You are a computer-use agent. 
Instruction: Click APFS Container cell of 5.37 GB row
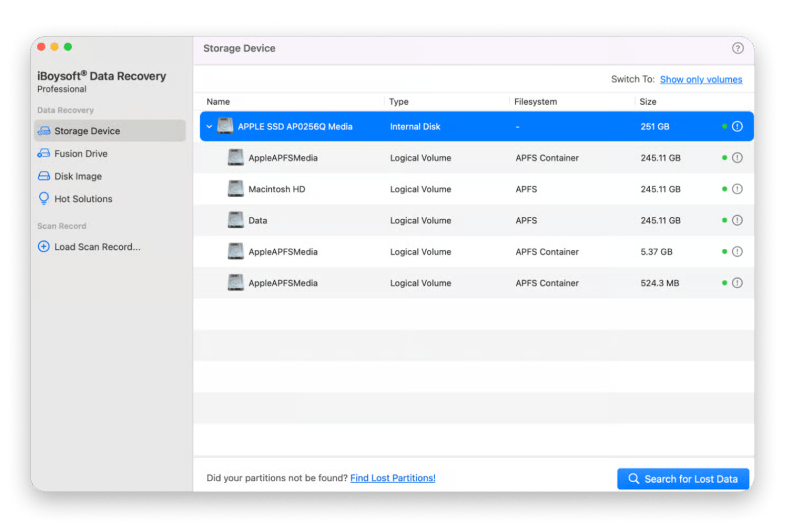[x=547, y=251]
